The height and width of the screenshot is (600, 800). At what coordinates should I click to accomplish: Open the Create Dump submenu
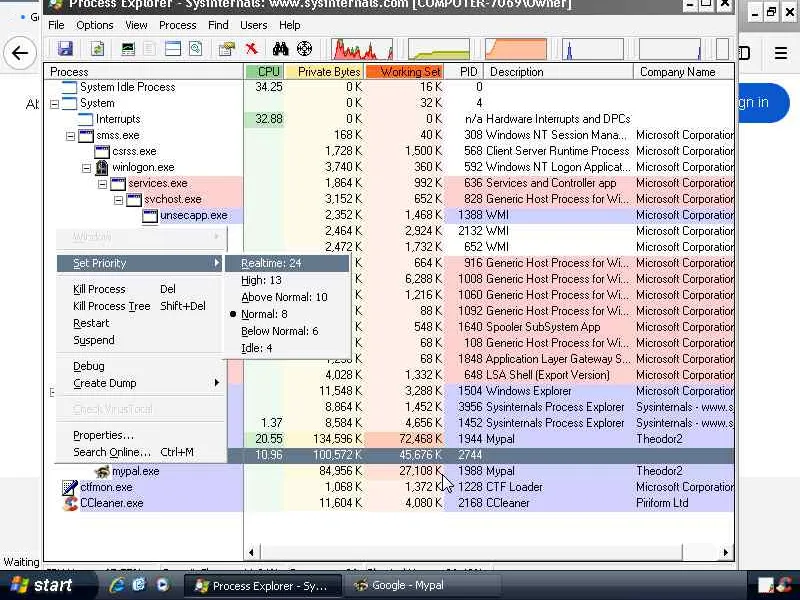pos(140,383)
